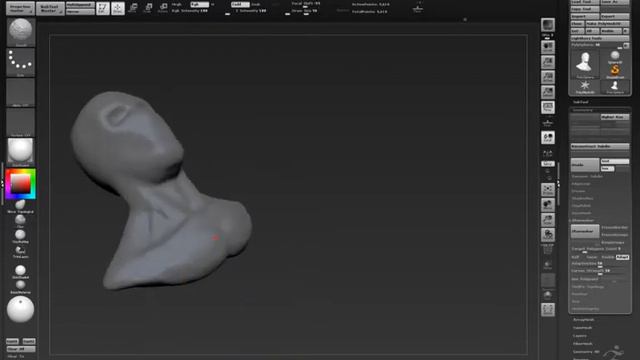Screen dimensions: 640x360
Task: Expand the ArrayMesh section
Action: 584,320
